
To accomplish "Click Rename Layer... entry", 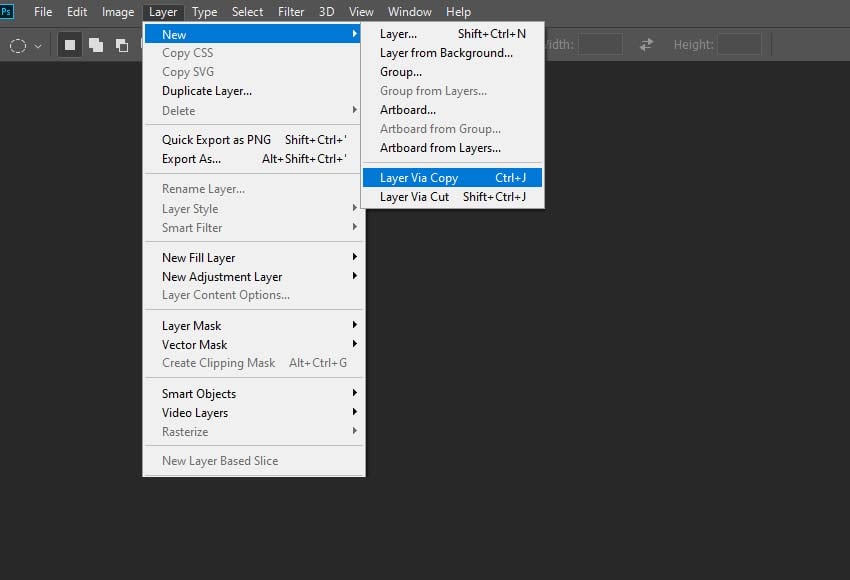I will point(253,189).
